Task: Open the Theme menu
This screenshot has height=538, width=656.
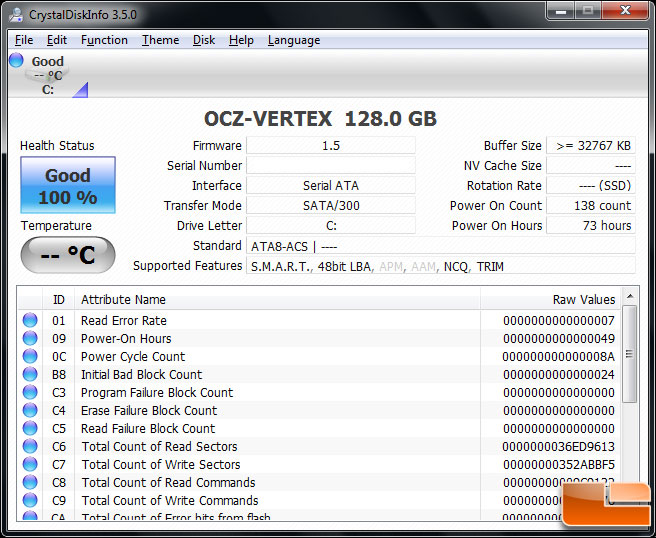Action: click(x=160, y=40)
